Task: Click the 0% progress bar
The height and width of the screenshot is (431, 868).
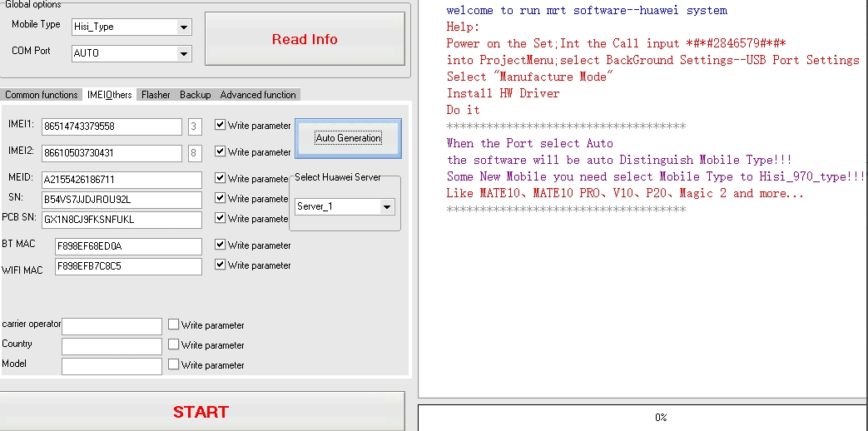Action: point(642,418)
